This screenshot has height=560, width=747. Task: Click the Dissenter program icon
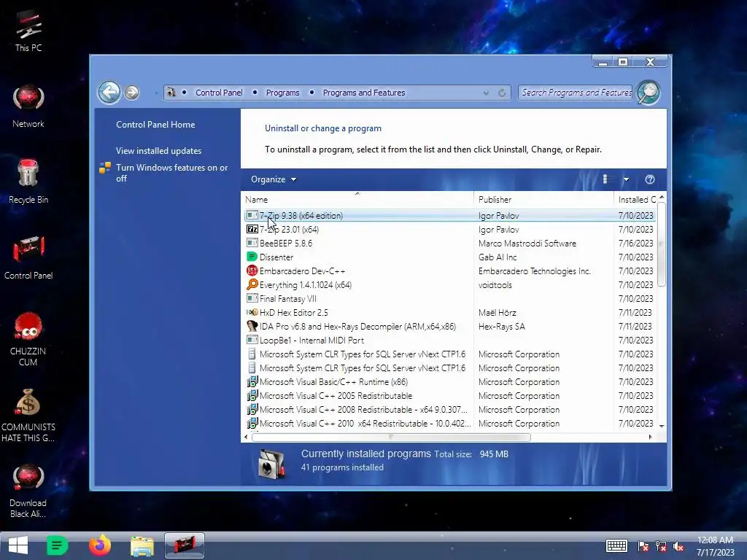point(252,257)
